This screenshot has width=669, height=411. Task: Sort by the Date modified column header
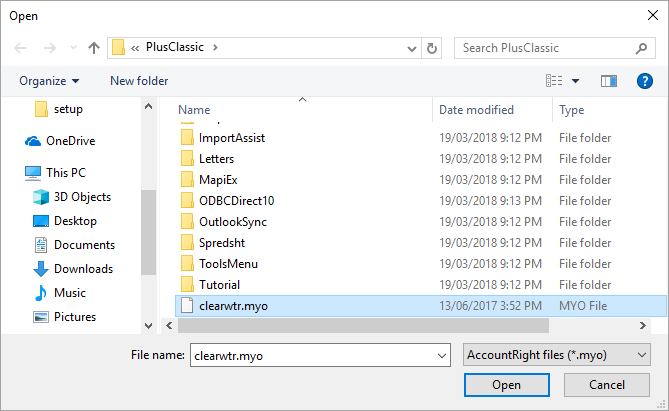pyautogui.click(x=476, y=110)
